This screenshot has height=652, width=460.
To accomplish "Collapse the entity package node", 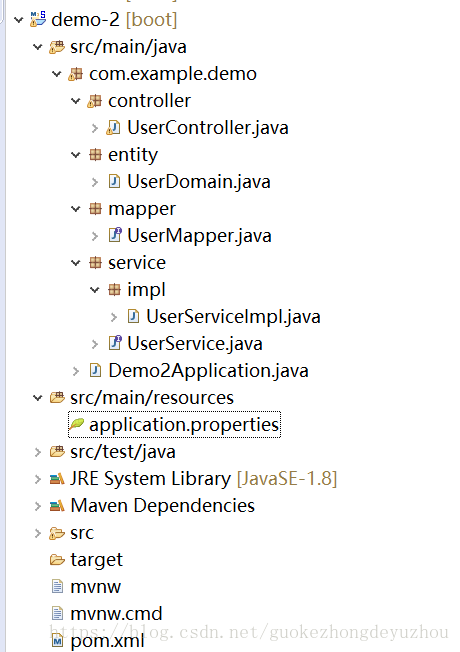I will (x=76, y=155).
